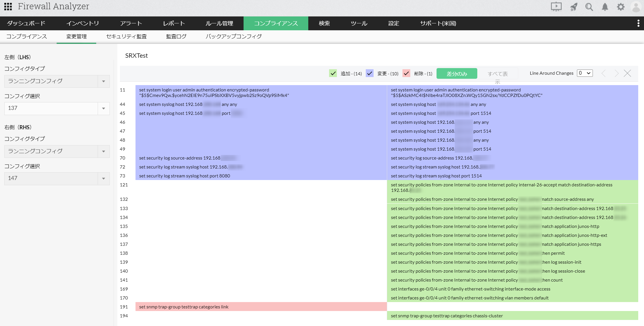This screenshot has width=644, height=326.
Task: Open the search magnifier icon
Action: (589, 7)
